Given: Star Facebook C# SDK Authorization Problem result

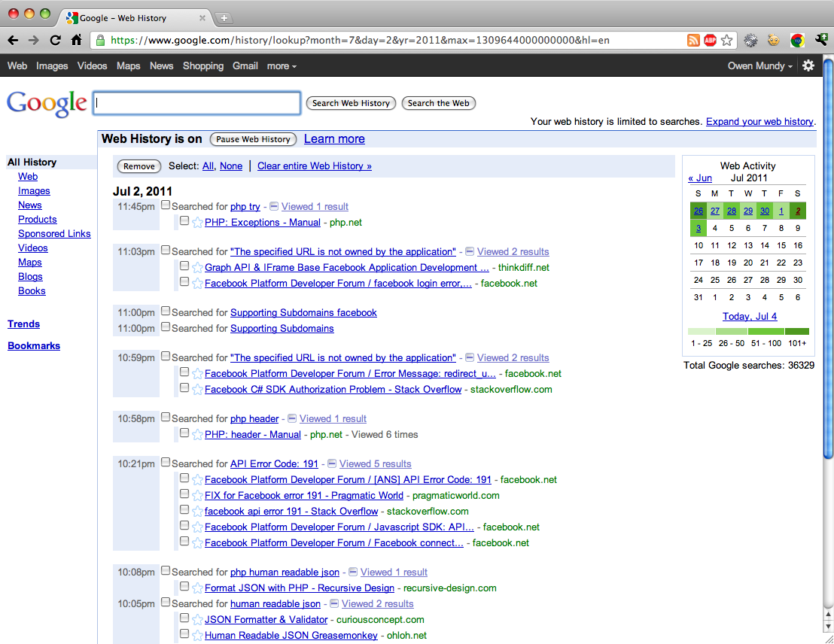Looking at the screenshot, I should 197,390.
